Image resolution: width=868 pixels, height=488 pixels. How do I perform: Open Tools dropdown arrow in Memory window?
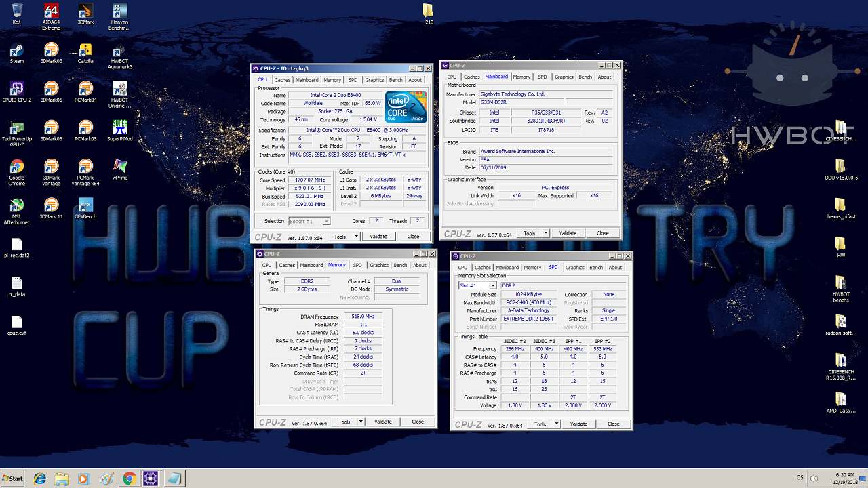tap(361, 422)
